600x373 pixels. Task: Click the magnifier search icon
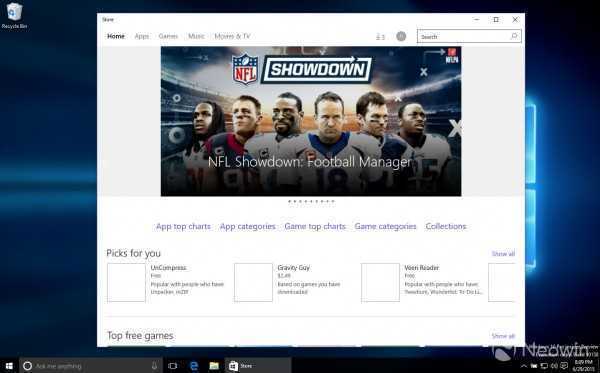click(514, 36)
